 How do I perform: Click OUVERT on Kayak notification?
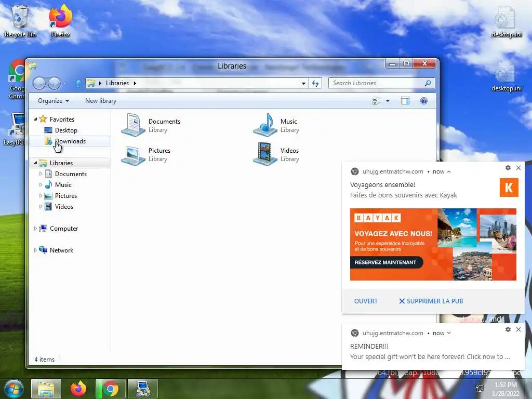(366, 301)
